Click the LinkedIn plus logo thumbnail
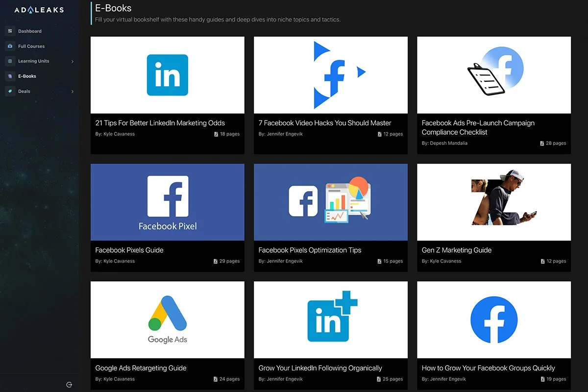The width and height of the screenshot is (588, 392). [331, 320]
